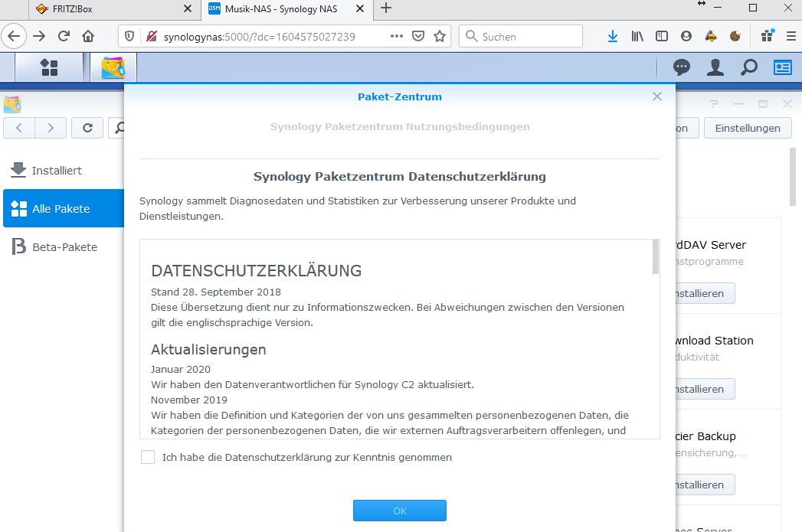
Task: Go to the Firefox home page
Action: pos(88,36)
